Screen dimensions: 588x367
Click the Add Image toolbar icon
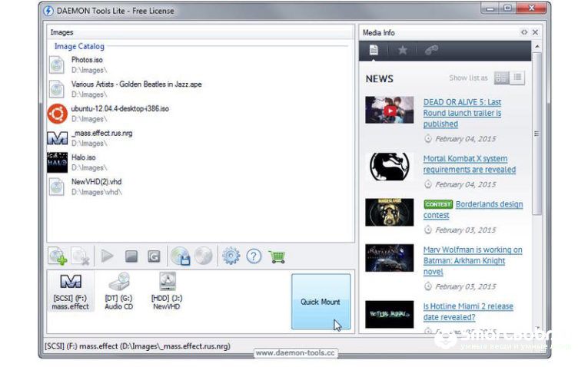point(58,256)
